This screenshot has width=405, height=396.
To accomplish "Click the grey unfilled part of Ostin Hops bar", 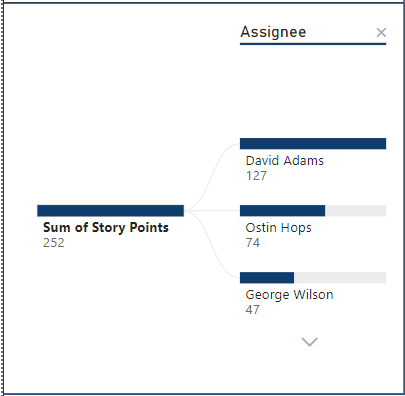I will point(355,211).
